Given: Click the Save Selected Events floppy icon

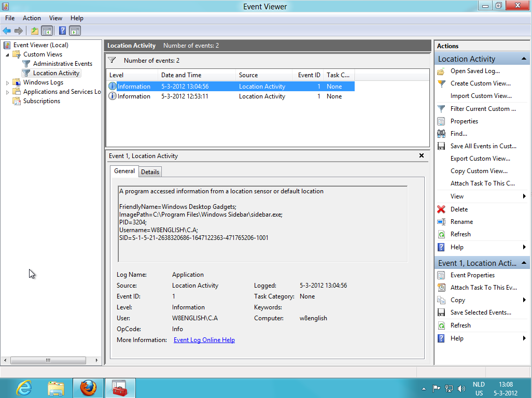Looking at the screenshot, I should tap(441, 312).
